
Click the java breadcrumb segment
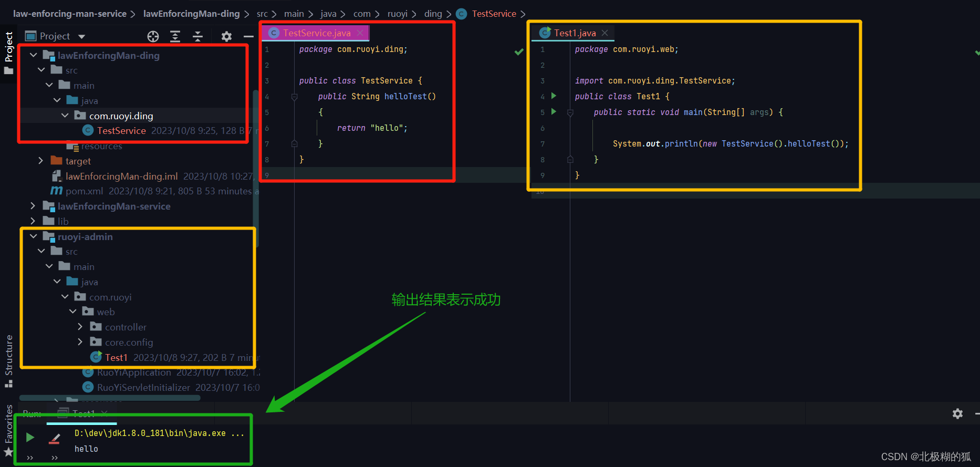point(328,14)
